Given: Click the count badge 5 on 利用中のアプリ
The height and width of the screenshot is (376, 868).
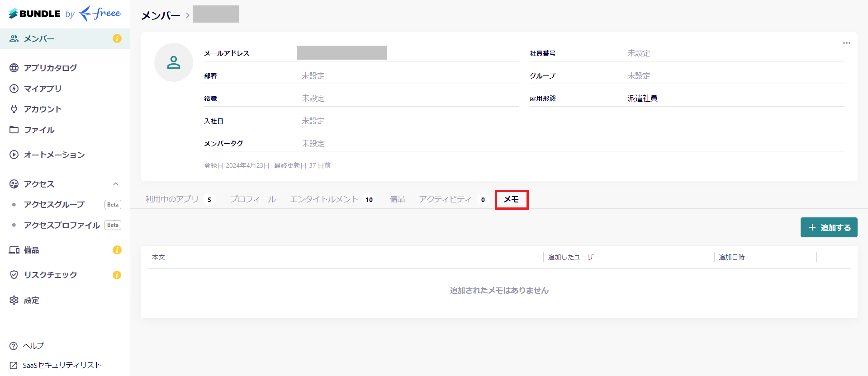Looking at the screenshot, I should (x=209, y=200).
